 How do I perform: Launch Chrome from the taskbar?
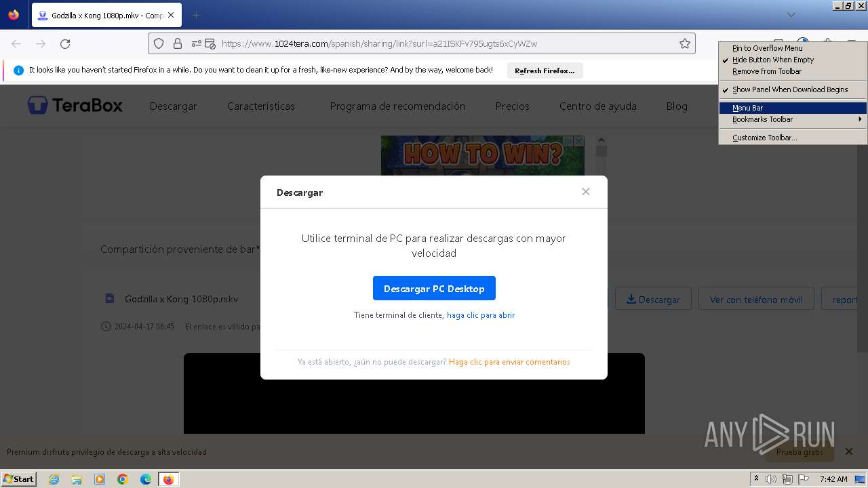coord(123,479)
